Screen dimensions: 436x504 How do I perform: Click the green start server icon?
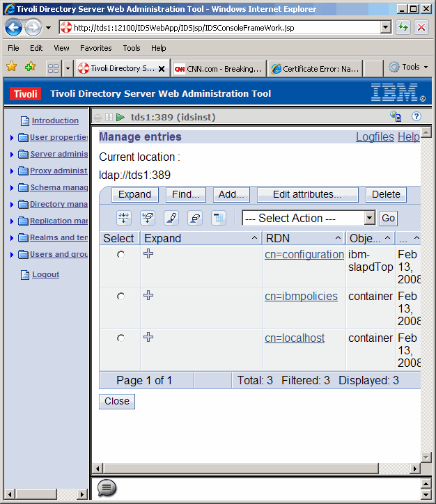click(120, 117)
